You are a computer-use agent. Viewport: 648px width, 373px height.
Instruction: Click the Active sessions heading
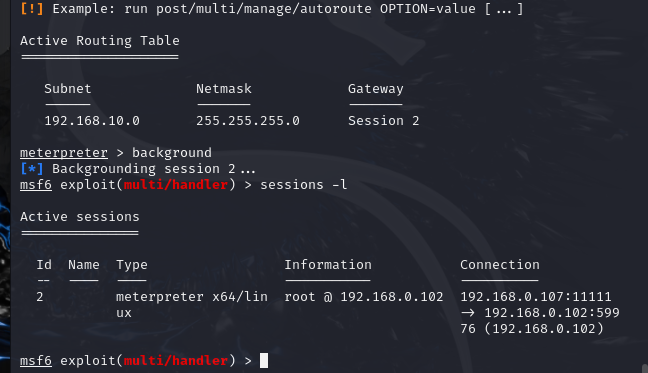tap(80, 217)
